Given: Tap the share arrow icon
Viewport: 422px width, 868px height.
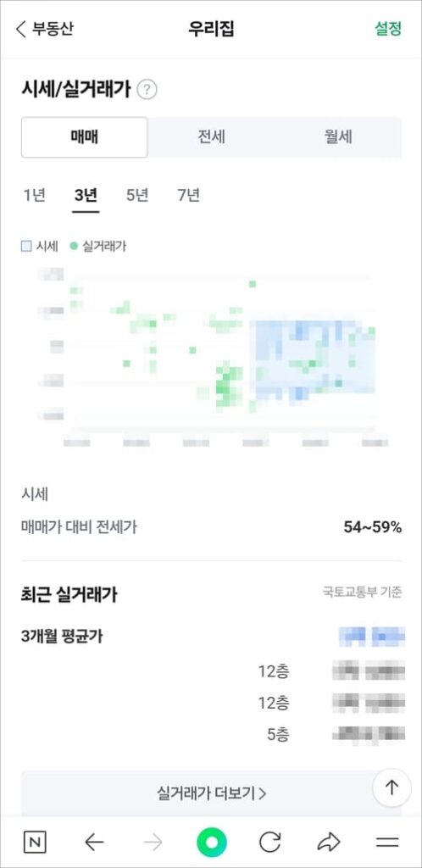Looking at the screenshot, I should 329,843.
